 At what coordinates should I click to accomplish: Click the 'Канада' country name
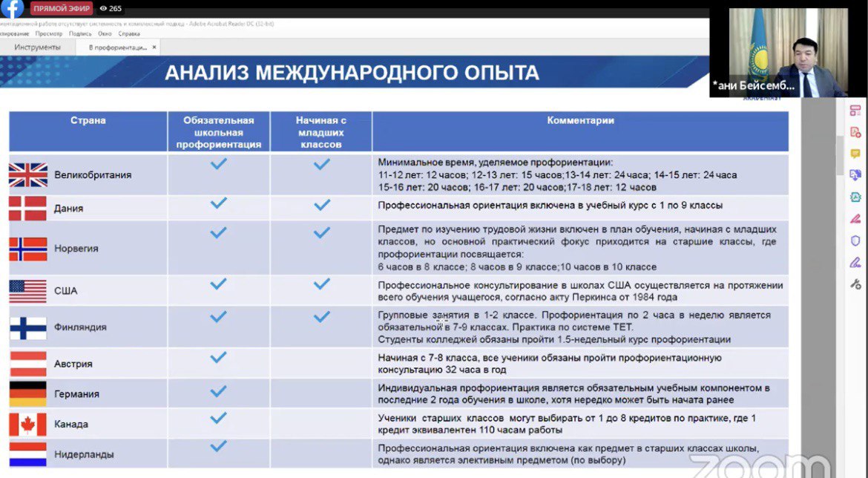click(x=71, y=425)
